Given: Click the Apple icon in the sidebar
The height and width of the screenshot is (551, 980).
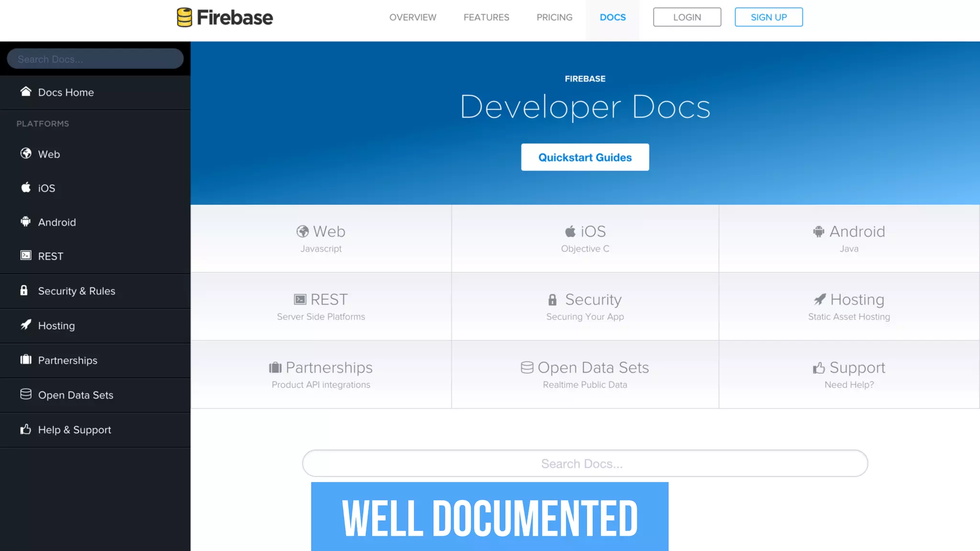Looking at the screenshot, I should pos(26,187).
